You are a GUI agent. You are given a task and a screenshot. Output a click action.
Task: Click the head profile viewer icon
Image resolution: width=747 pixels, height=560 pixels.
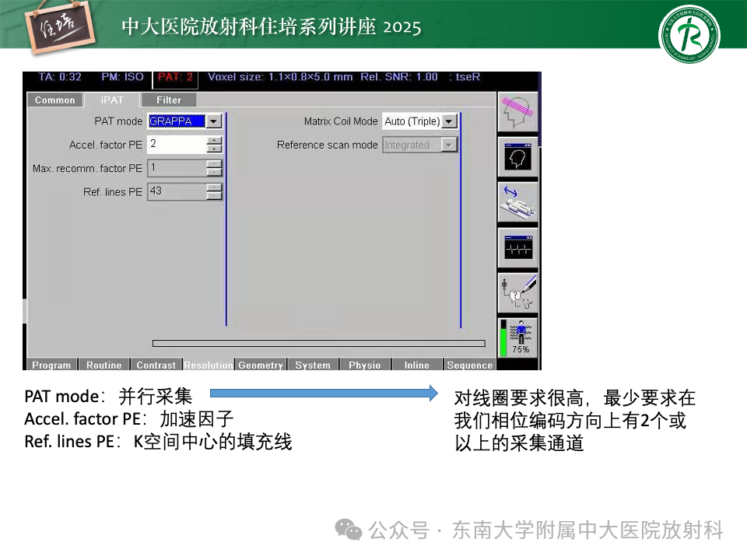tap(517, 158)
